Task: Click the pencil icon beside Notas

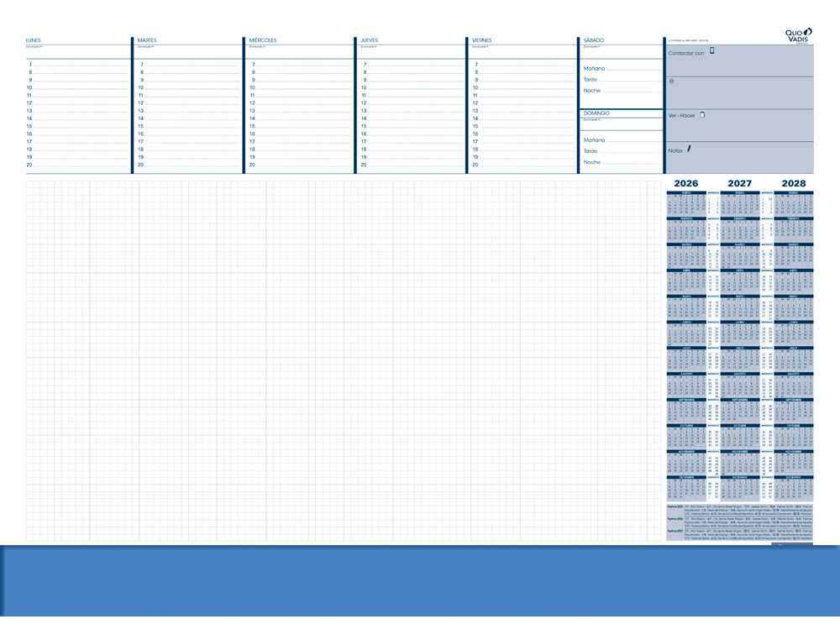Action: point(690,149)
